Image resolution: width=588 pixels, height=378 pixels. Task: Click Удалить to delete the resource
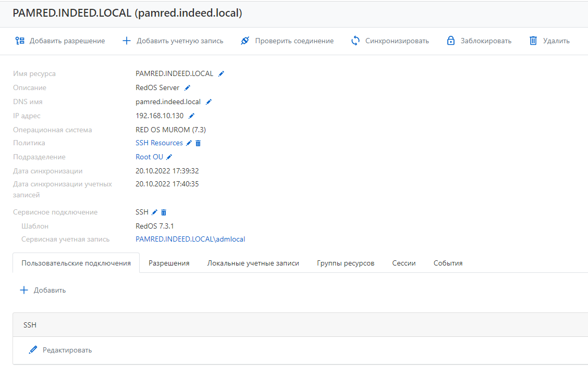click(549, 41)
